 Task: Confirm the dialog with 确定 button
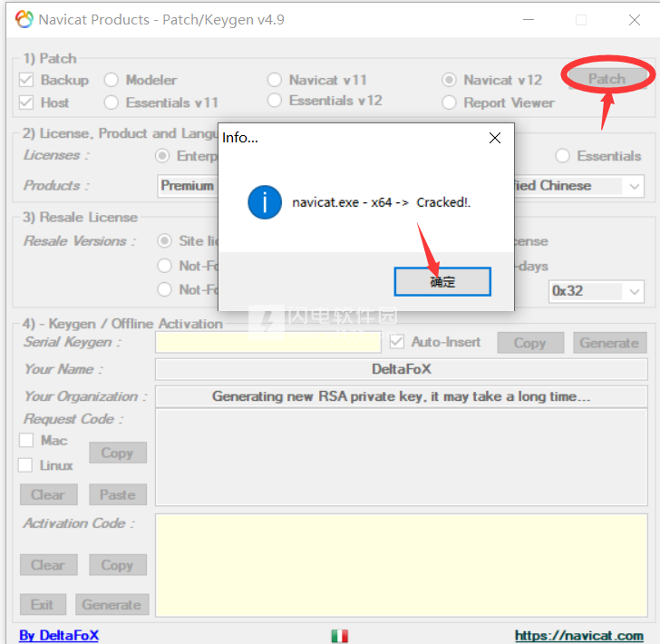[x=442, y=281]
